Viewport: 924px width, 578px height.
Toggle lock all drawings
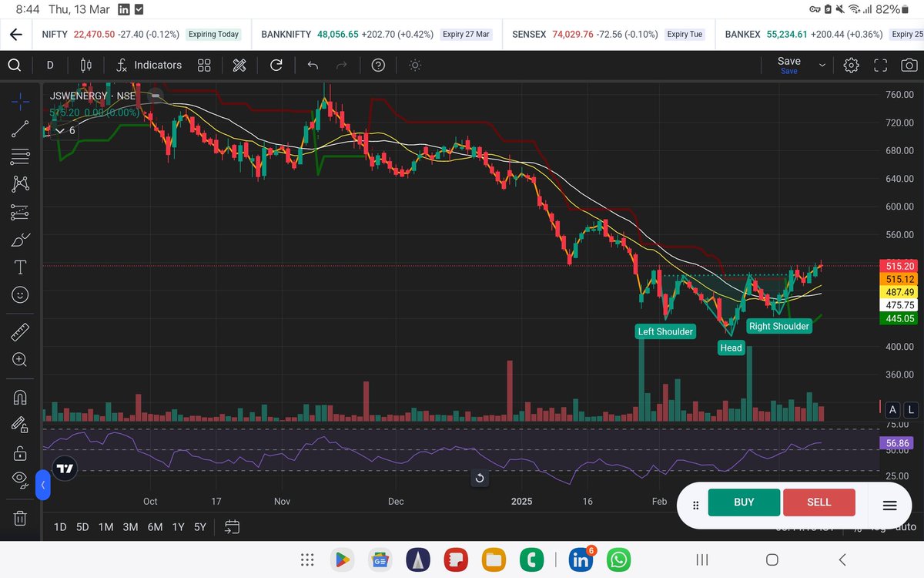coord(21,452)
